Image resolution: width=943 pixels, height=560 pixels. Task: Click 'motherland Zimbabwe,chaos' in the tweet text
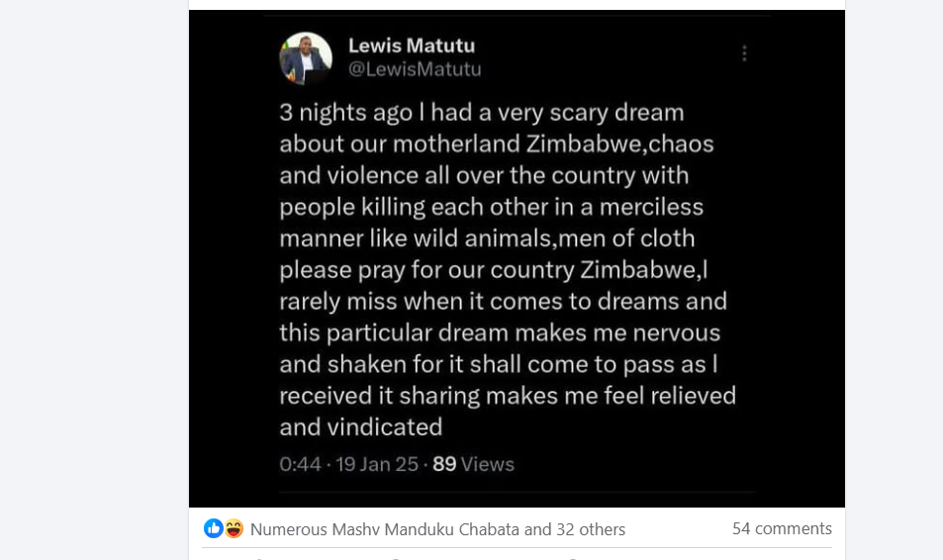coord(553,144)
